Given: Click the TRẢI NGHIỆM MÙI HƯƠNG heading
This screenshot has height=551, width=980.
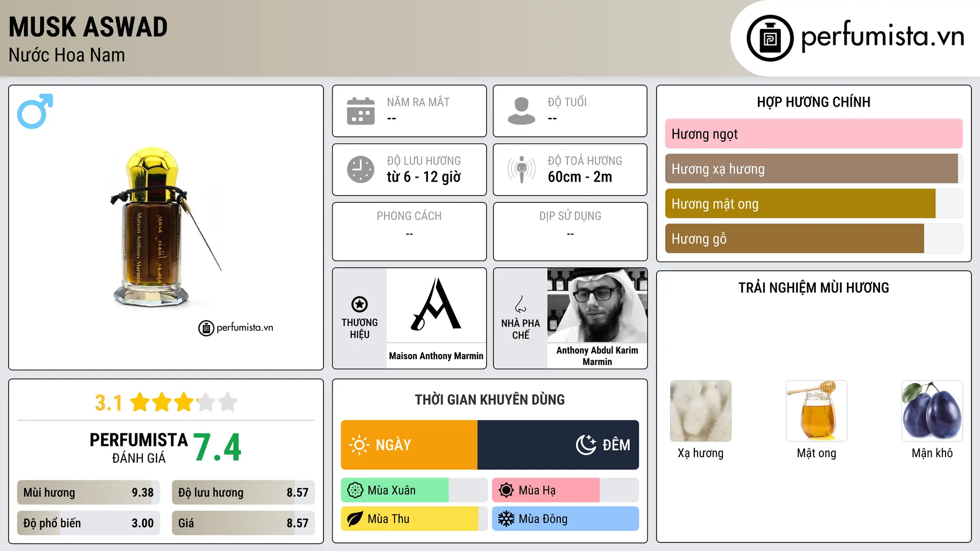Looking at the screenshot, I should coord(813,288).
